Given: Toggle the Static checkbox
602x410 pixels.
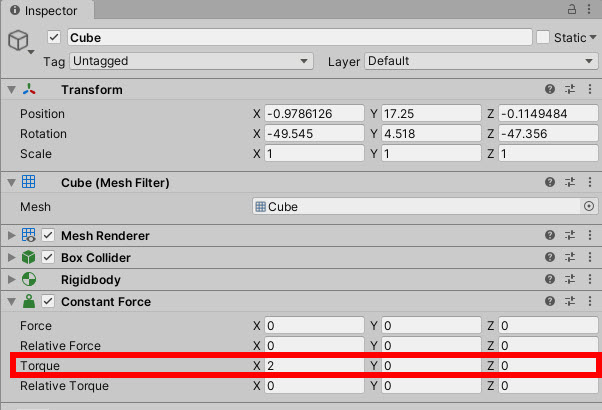Looking at the screenshot, I should pos(543,37).
